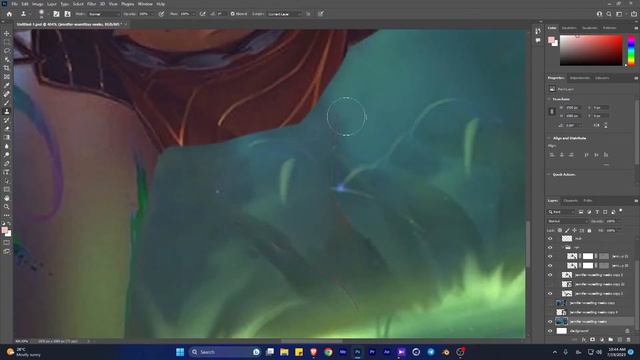Go to Photoshop Home screen icon
Viewport: 640px width, 360px height.
point(9,14)
